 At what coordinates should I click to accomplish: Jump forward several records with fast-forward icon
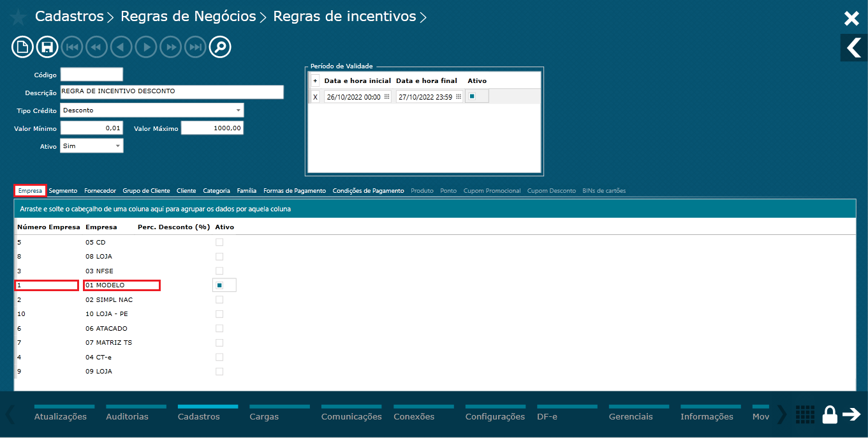tap(171, 47)
